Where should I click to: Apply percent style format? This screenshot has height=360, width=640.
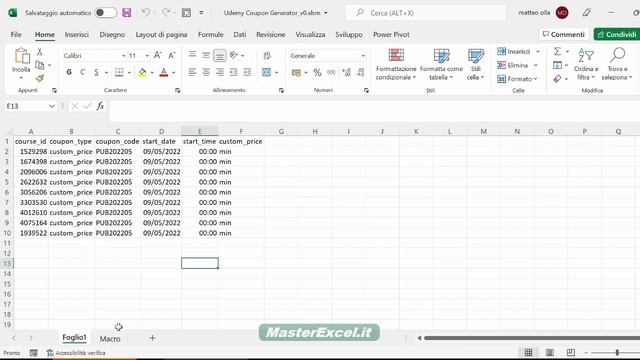pyautogui.click(x=317, y=73)
